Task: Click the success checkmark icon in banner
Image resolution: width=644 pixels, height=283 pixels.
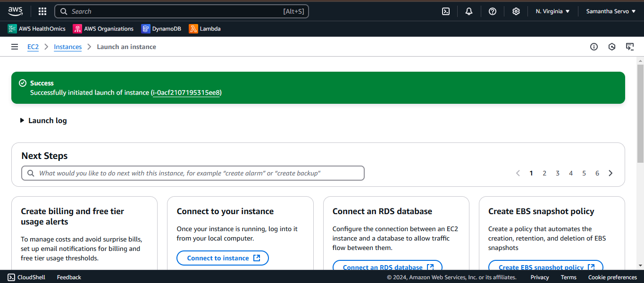Action: 23,83
